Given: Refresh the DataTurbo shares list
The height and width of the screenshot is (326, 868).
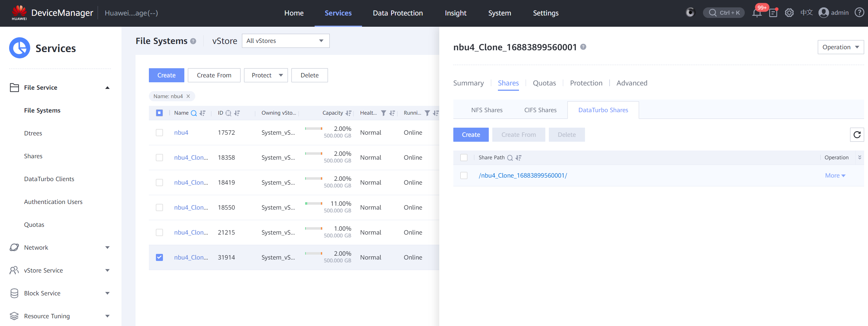Looking at the screenshot, I should 857,135.
